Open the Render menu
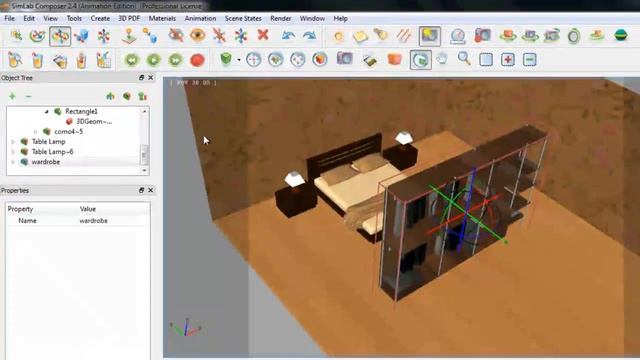This screenshot has width=640, height=360. [280, 18]
